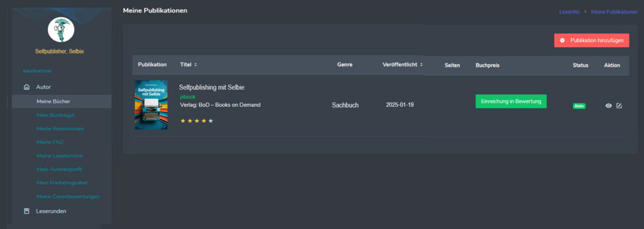This screenshot has width=644, height=229.
Task: Click the plus icon on Publikation hinzufügen
Action: click(x=562, y=40)
